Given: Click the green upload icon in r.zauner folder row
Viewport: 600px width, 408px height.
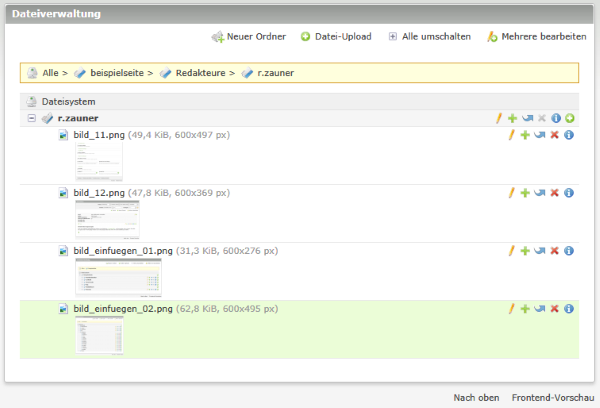Looking at the screenshot, I should click(x=570, y=118).
